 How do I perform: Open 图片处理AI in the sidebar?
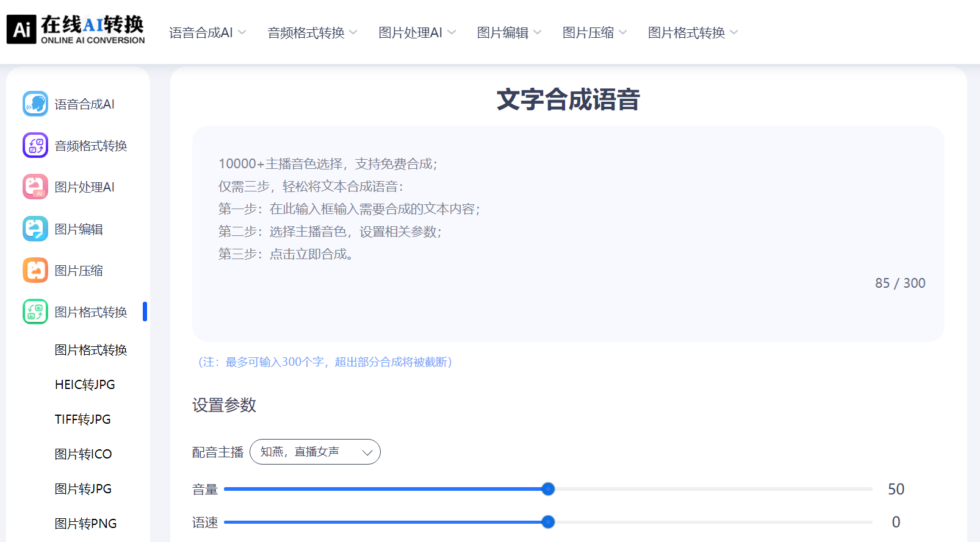(x=84, y=187)
